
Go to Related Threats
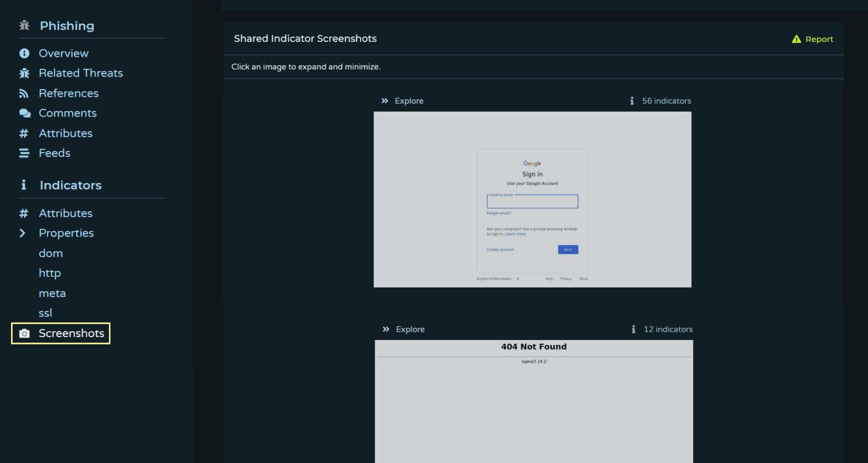click(x=81, y=73)
